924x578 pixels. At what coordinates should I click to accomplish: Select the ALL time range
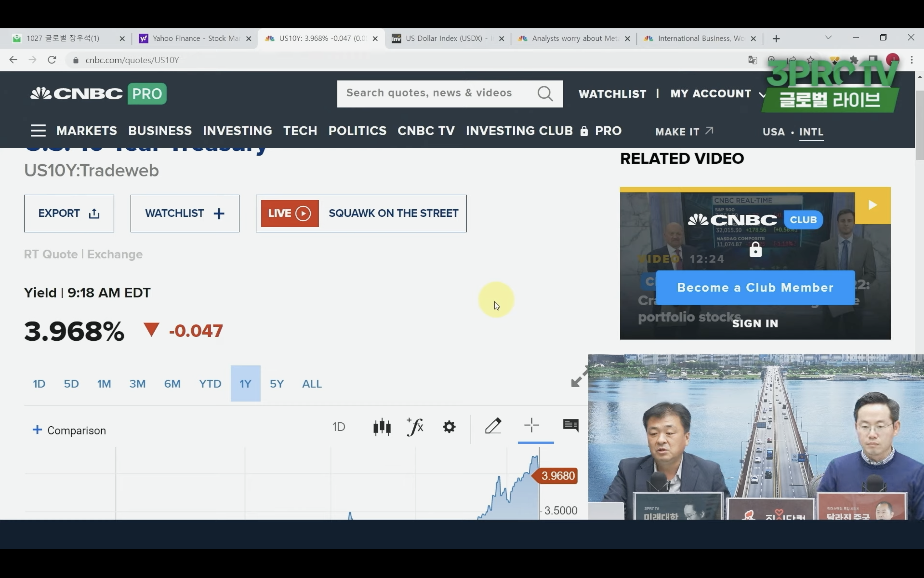312,383
